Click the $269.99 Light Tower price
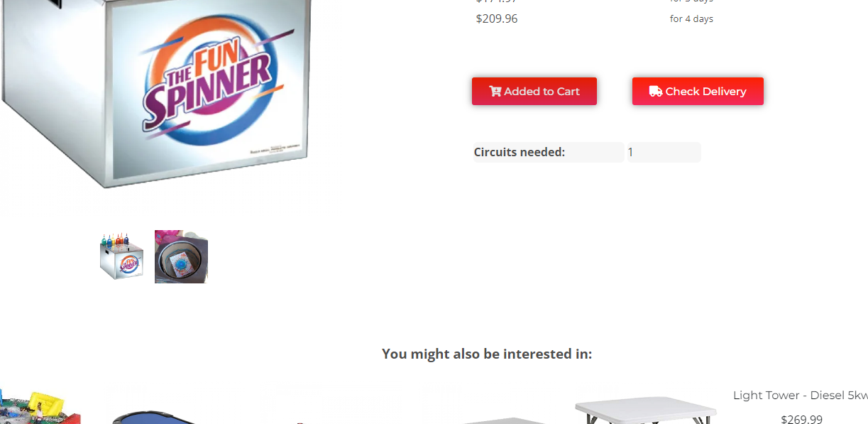 (801, 419)
